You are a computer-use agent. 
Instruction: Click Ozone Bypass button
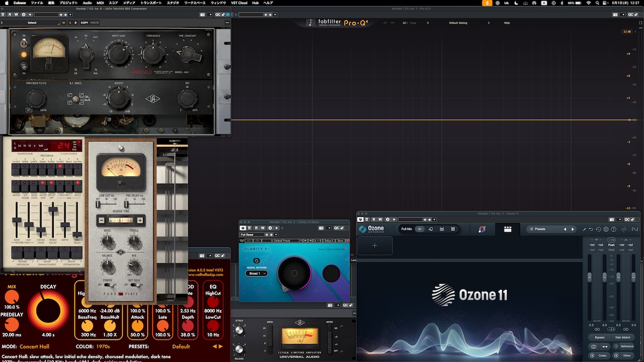coord(600,337)
